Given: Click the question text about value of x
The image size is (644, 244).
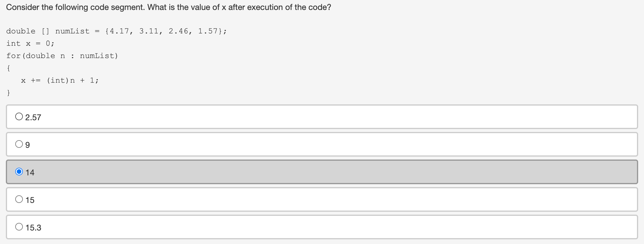Looking at the screenshot, I should [169, 7].
